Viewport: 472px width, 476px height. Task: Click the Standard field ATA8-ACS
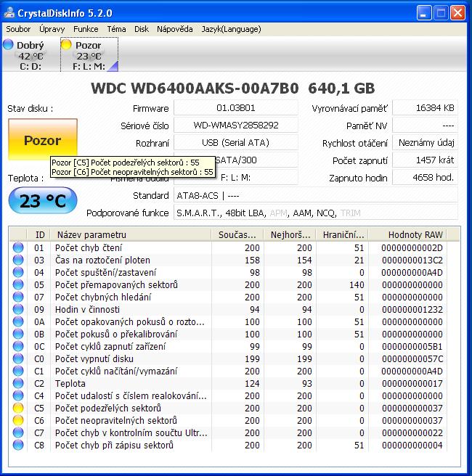pos(316,195)
